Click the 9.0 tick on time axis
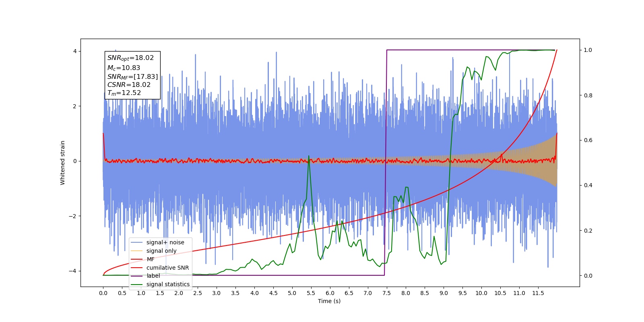Screen dimensions: 644x322 click(443, 293)
